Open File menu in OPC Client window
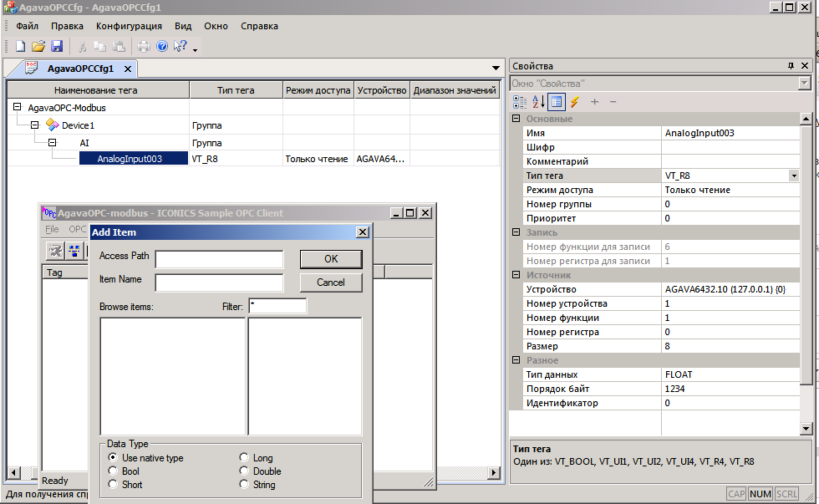The height and width of the screenshot is (504, 819). pyautogui.click(x=52, y=229)
